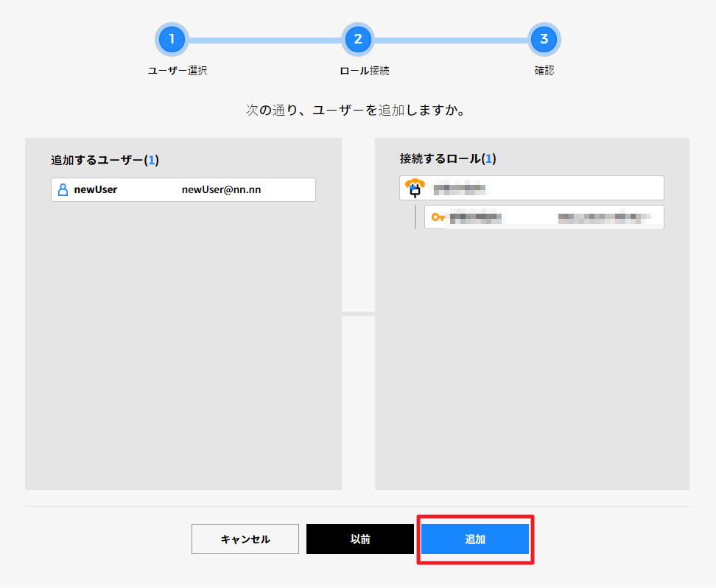This screenshot has height=588, width=716.
Task: Select the blurred child key row
Action: [x=545, y=217]
